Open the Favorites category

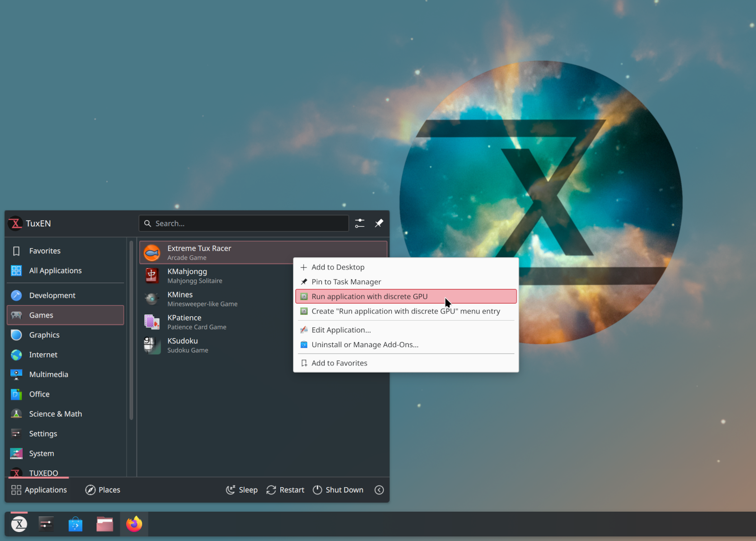[65, 251]
